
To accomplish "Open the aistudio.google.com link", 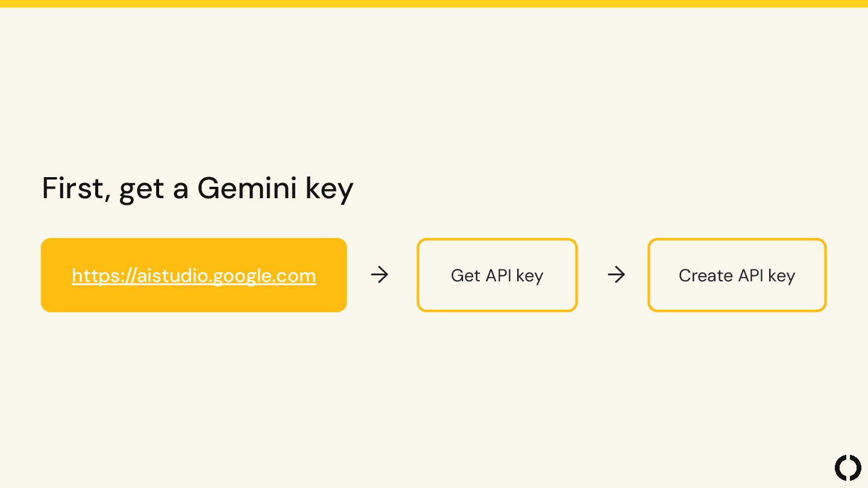I will [193, 275].
